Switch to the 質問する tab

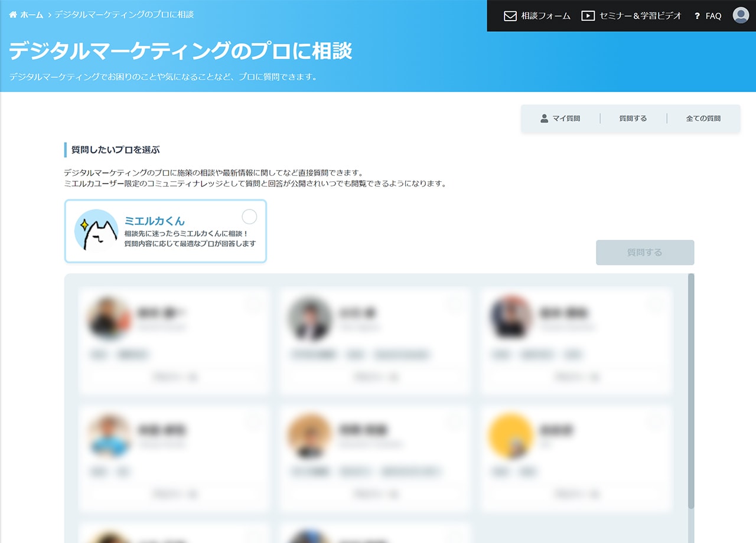point(633,119)
